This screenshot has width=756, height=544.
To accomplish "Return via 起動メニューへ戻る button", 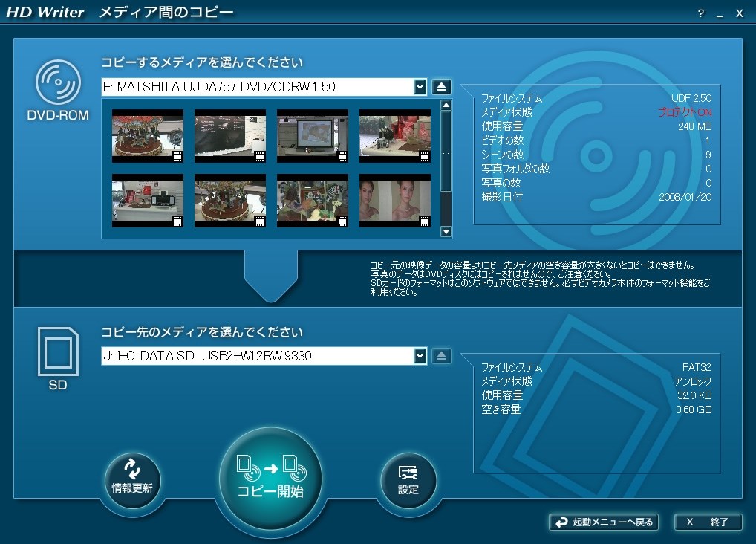I will tap(604, 522).
